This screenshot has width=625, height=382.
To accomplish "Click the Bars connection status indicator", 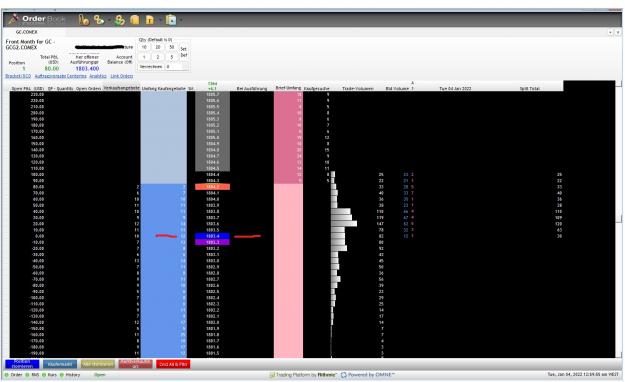I will [x=50, y=375].
